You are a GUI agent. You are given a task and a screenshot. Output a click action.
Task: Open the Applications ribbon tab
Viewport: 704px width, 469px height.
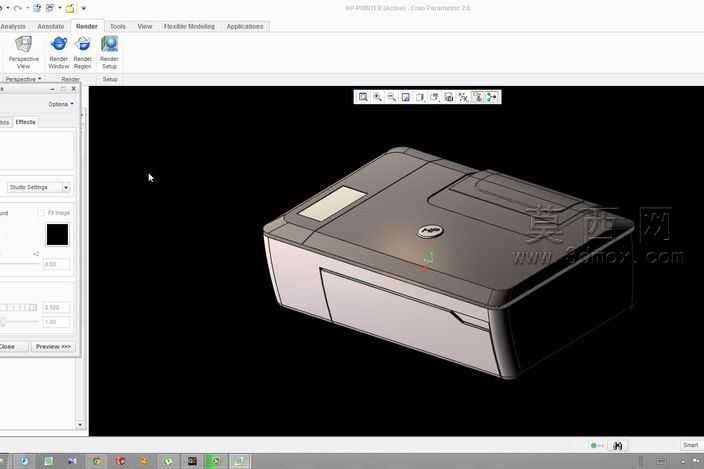(x=245, y=26)
